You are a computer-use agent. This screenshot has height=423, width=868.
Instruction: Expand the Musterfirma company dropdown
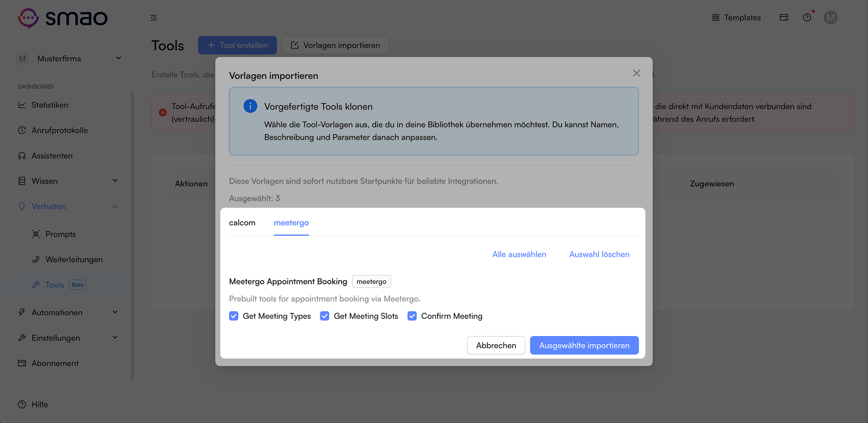pos(118,58)
